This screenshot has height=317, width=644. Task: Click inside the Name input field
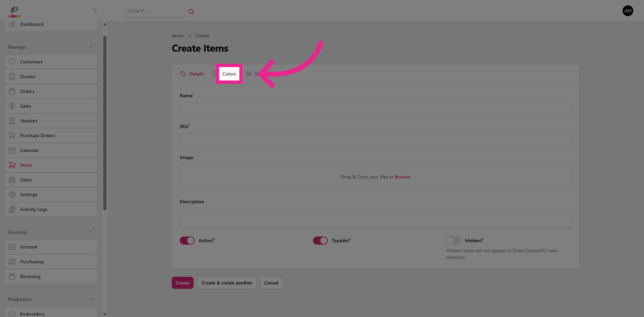(375, 108)
